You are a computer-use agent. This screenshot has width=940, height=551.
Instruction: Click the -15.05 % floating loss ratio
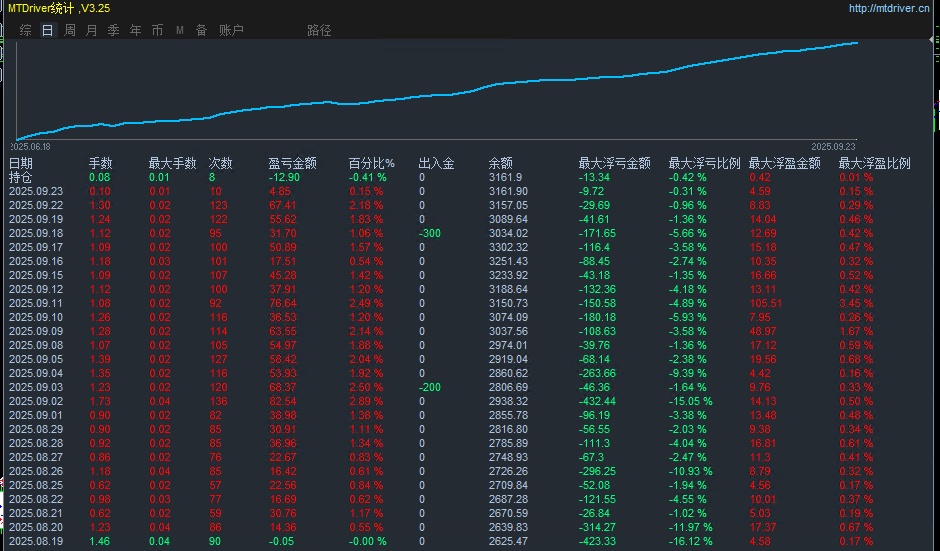tap(691, 401)
